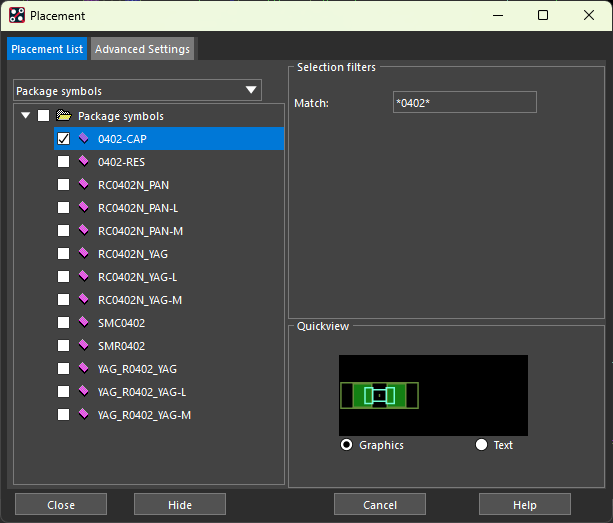Click the Match filter input field
The width and height of the screenshot is (613, 523).
465,102
